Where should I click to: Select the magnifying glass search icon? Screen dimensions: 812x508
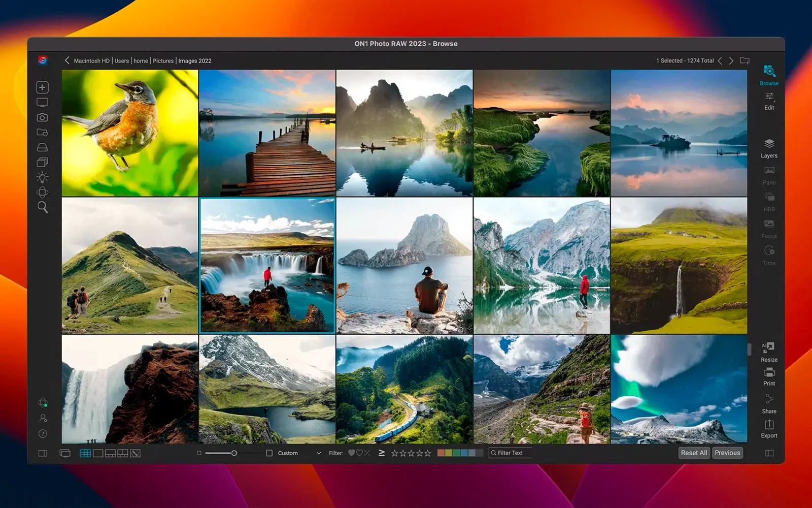tap(43, 207)
